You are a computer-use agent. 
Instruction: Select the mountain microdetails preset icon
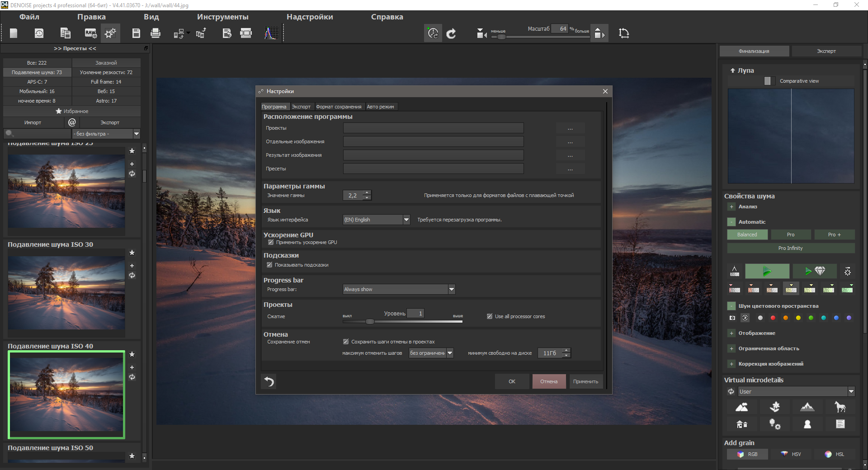tap(807, 407)
